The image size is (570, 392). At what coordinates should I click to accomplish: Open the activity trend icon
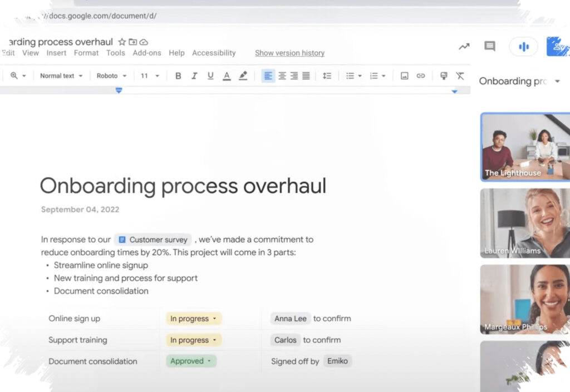pos(464,47)
